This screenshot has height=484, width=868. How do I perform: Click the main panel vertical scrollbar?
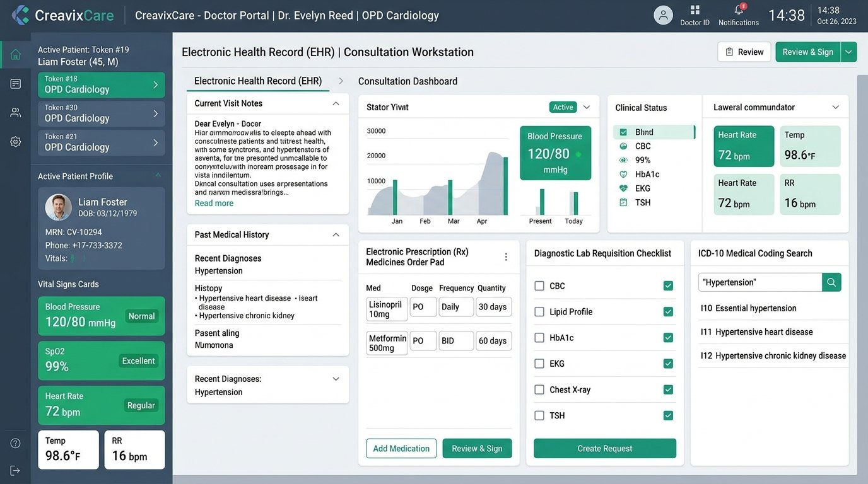(x=862, y=274)
